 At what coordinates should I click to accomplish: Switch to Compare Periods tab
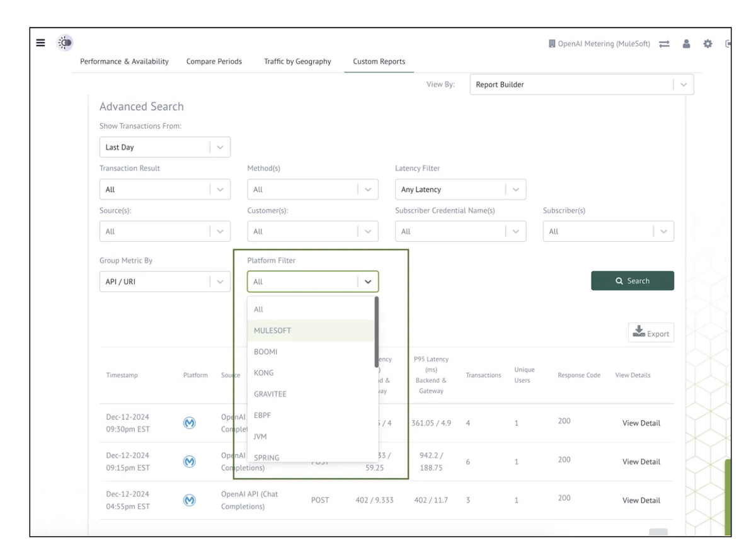pos(214,62)
